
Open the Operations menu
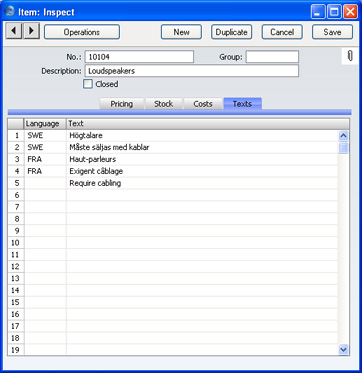pos(82,32)
